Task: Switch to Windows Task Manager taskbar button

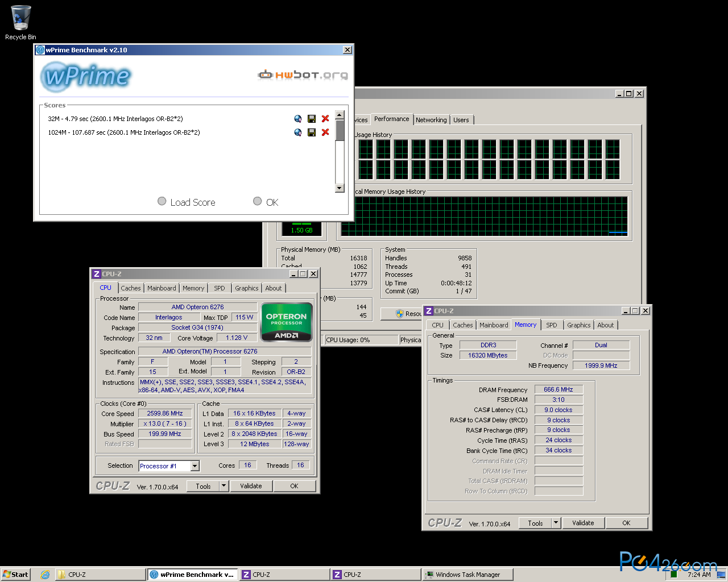Action: tap(468, 575)
